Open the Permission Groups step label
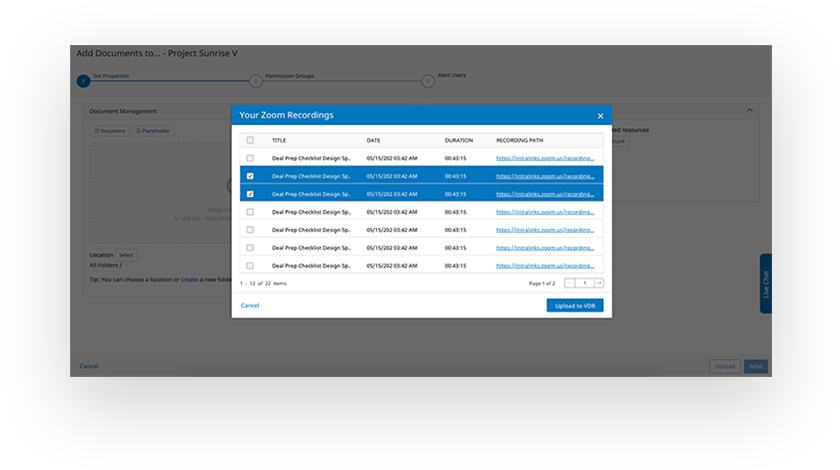840x470 pixels. (290, 76)
